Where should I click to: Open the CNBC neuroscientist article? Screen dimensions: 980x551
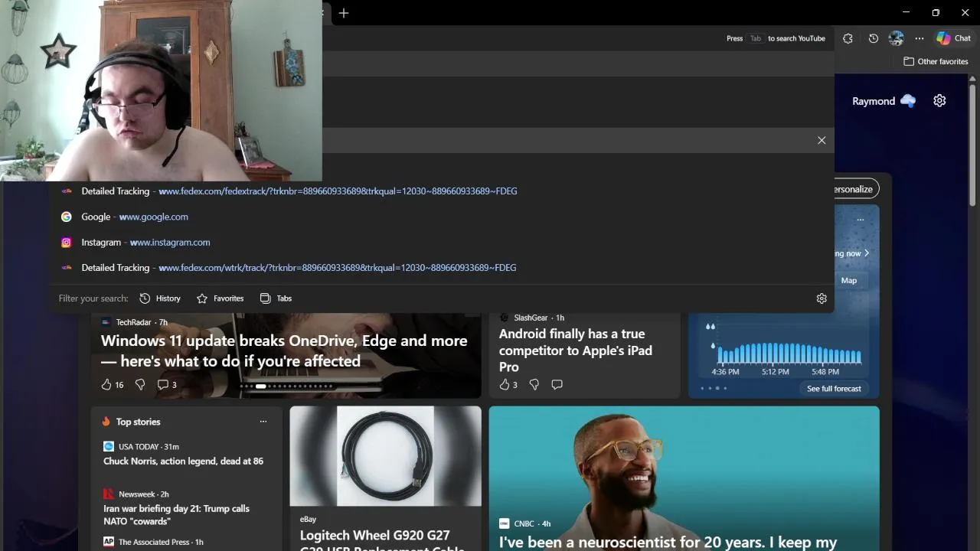[668, 542]
